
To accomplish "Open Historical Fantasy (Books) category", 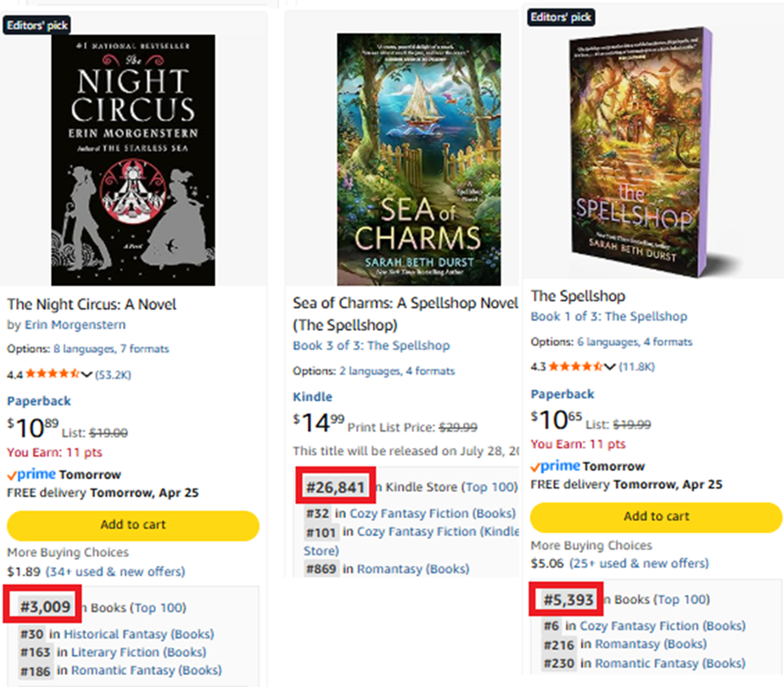I will pyautogui.click(x=138, y=634).
